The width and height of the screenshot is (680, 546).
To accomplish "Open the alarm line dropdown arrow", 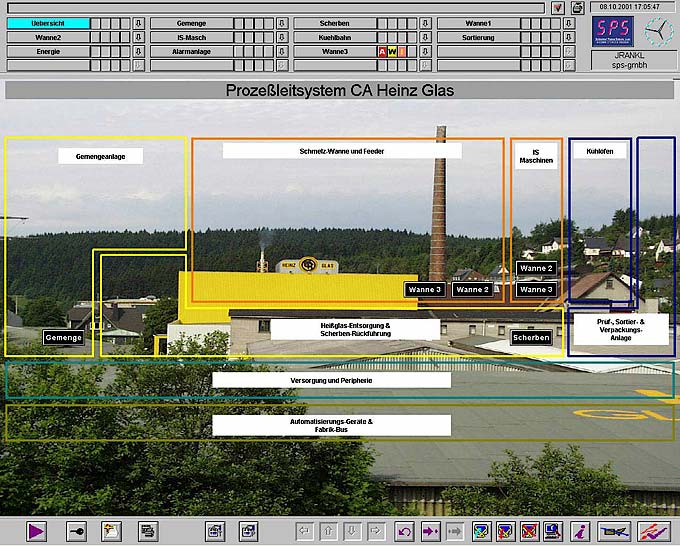I will click(x=558, y=7).
